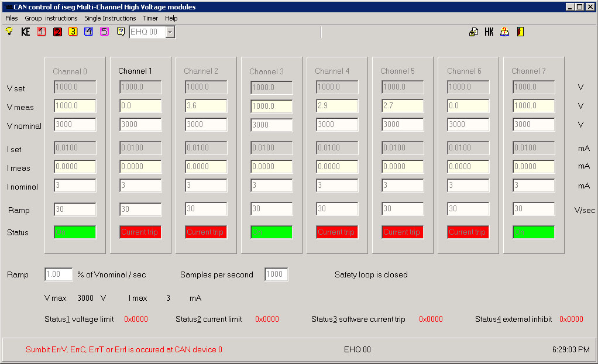Click the Current trip status of Channel 4
This screenshot has height=364, width=598.
[337, 232]
